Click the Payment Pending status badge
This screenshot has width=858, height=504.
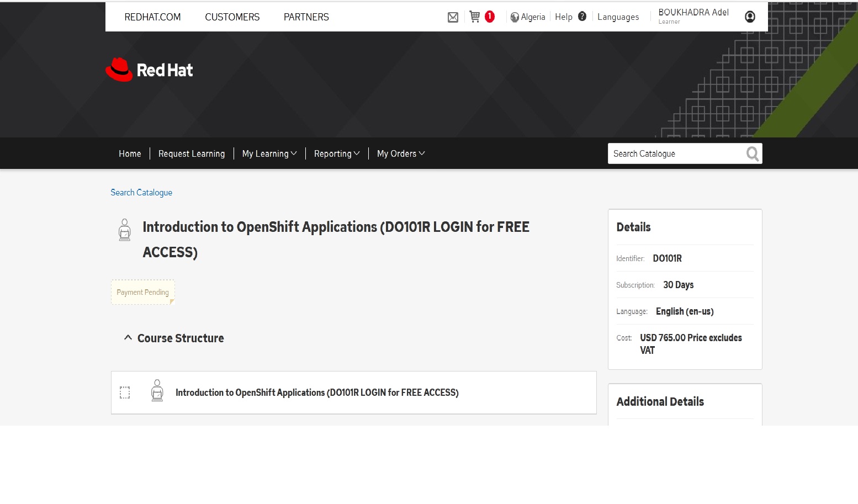(x=143, y=292)
